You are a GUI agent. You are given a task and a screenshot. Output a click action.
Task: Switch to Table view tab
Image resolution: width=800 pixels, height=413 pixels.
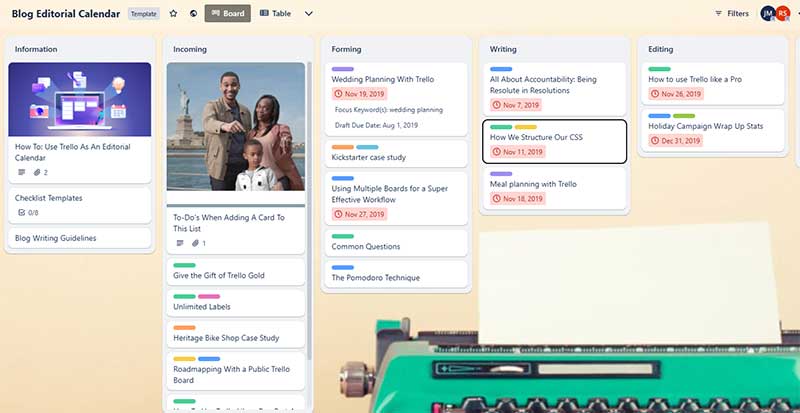click(278, 14)
